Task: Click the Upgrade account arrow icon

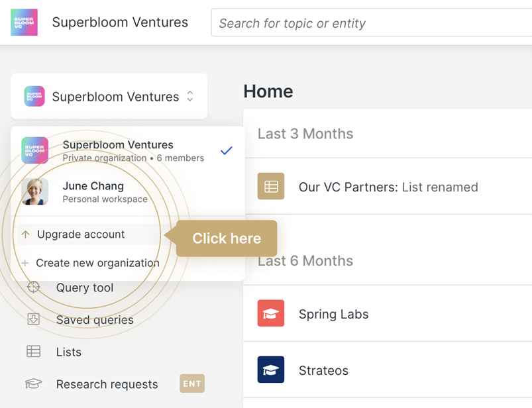Action: pos(26,234)
